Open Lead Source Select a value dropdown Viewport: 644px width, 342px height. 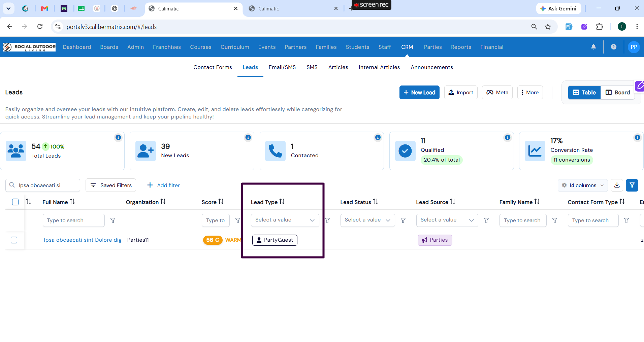[x=447, y=220]
